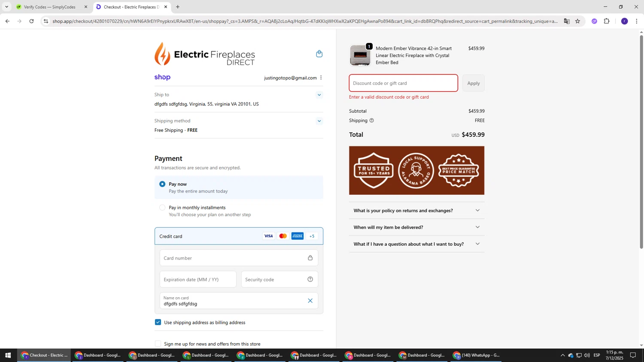Image resolution: width=644 pixels, height=362 pixels.
Task: Expand the returns and exchanges policy question
Action: pyautogui.click(x=416, y=211)
